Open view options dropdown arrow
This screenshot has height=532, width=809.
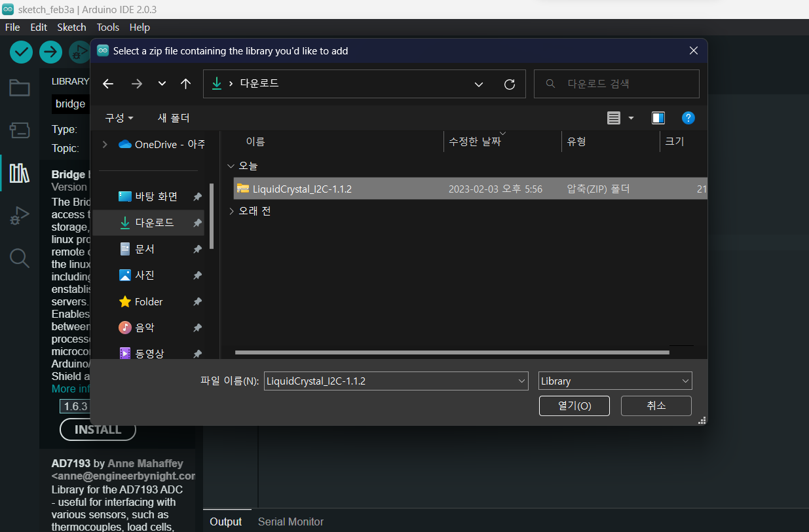pyautogui.click(x=631, y=118)
